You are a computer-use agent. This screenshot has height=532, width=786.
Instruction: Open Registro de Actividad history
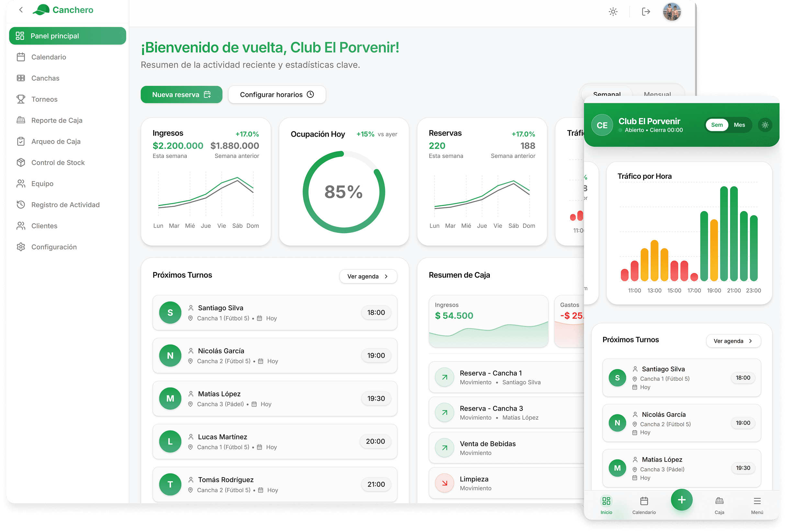[65, 205]
